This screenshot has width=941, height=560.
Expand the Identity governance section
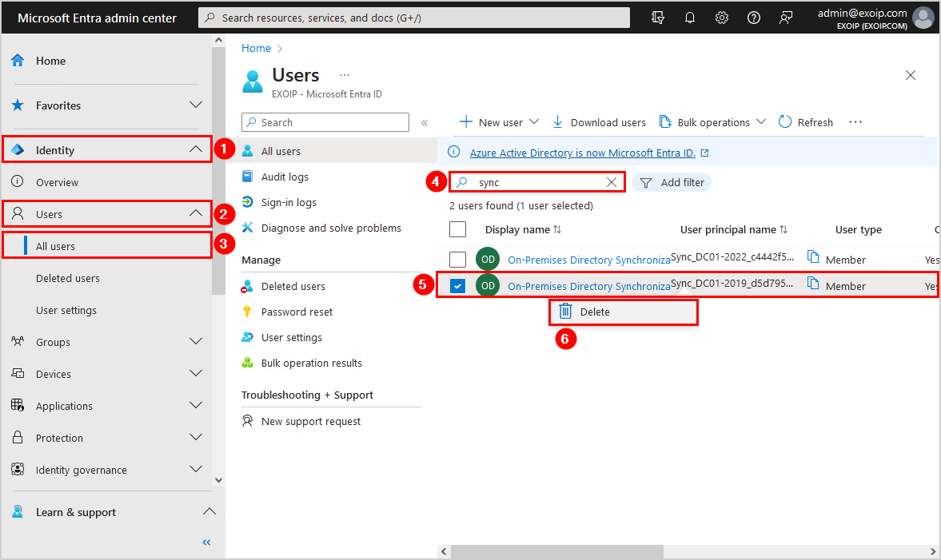pyautogui.click(x=196, y=469)
